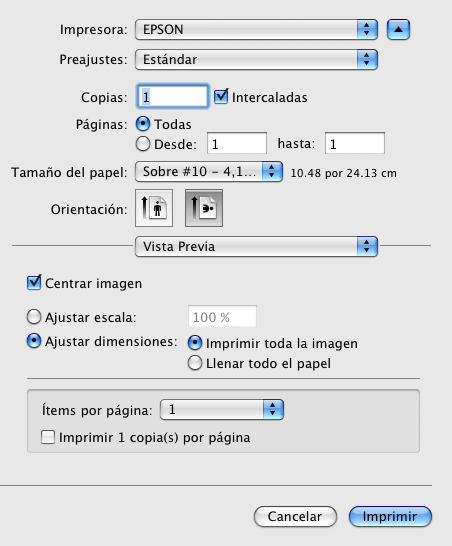Choose Ajustar escala radio option
452x546 pixels.
(34, 317)
